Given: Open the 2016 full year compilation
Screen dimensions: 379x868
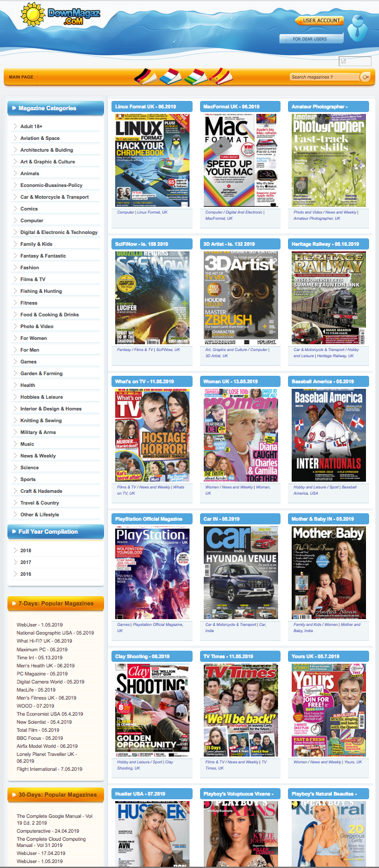Looking at the screenshot, I should [x=26, y=574].
